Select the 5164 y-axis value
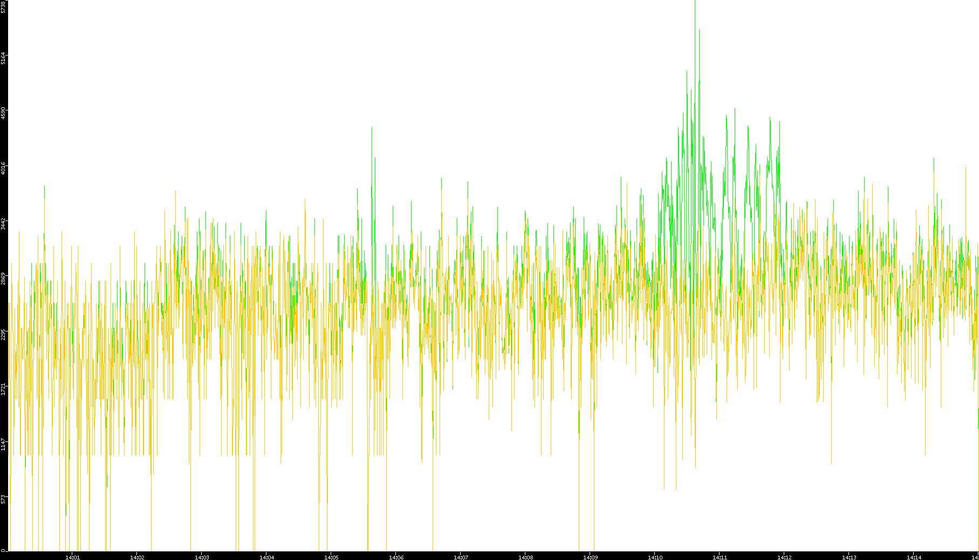The image size is (979, 560). (x=3, y=58)
